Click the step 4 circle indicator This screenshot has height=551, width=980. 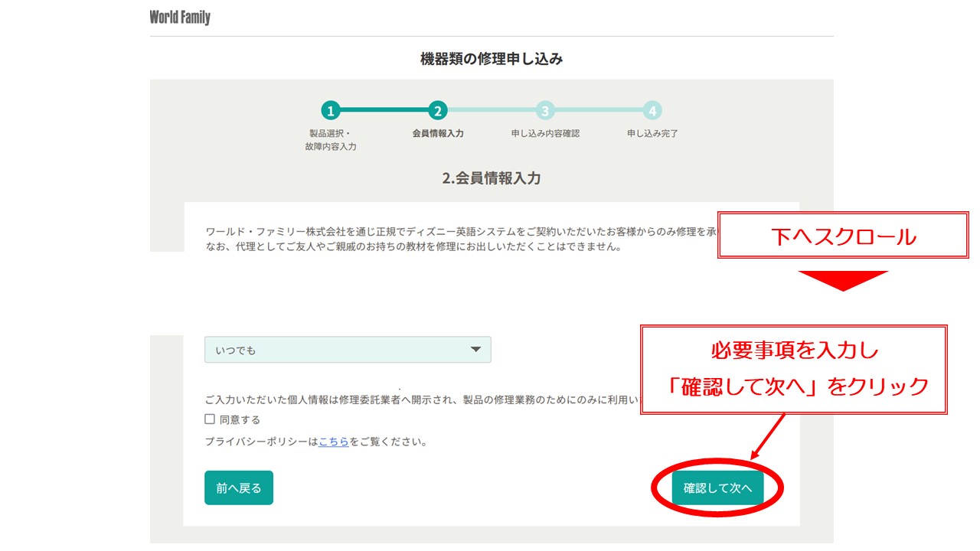[x=652, y=111]
